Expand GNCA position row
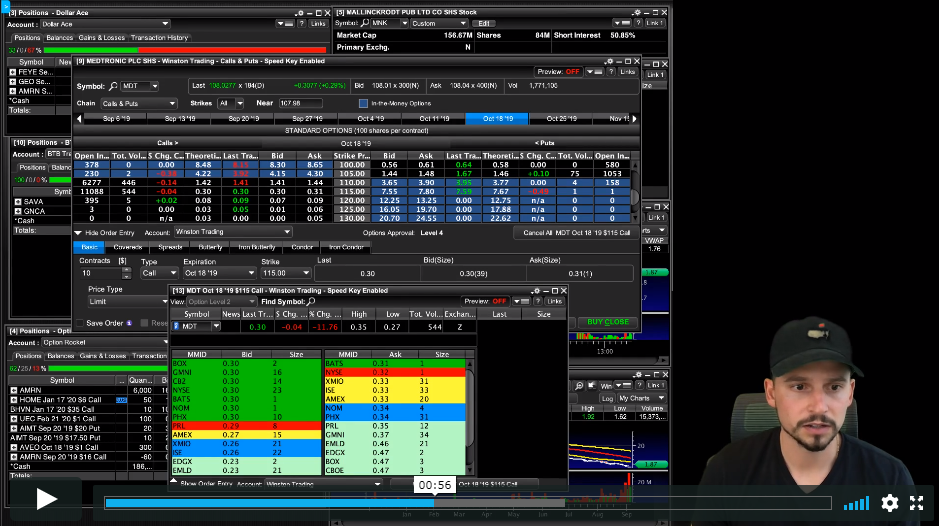The image size is (939, 526). point(18,211)
